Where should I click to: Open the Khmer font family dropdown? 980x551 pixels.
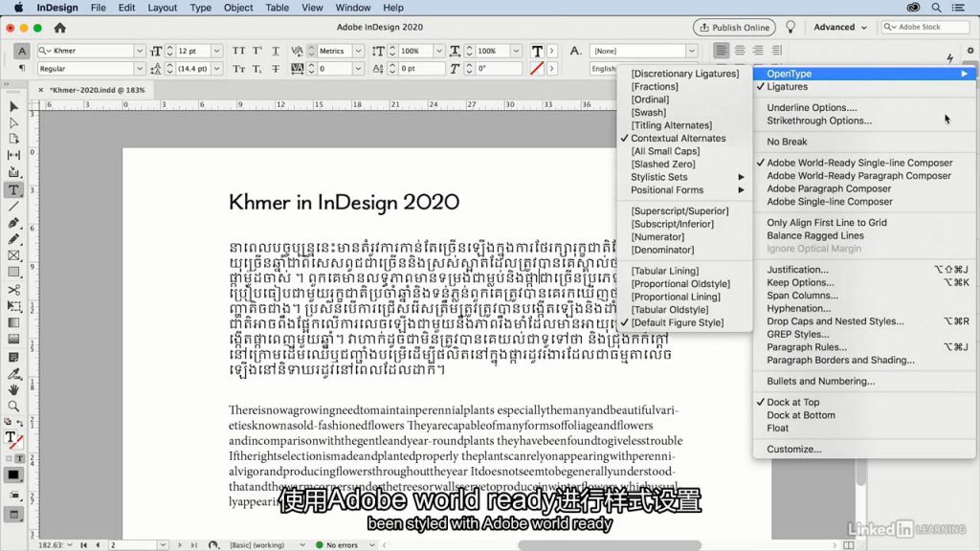pyautogui.click(x=140, y=51)
